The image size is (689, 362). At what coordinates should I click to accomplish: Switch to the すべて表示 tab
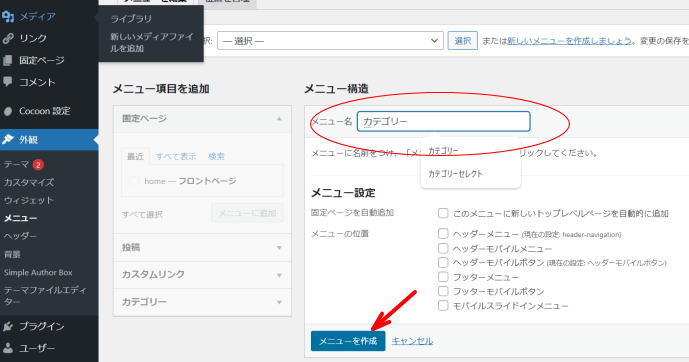[x=176, y=156]
